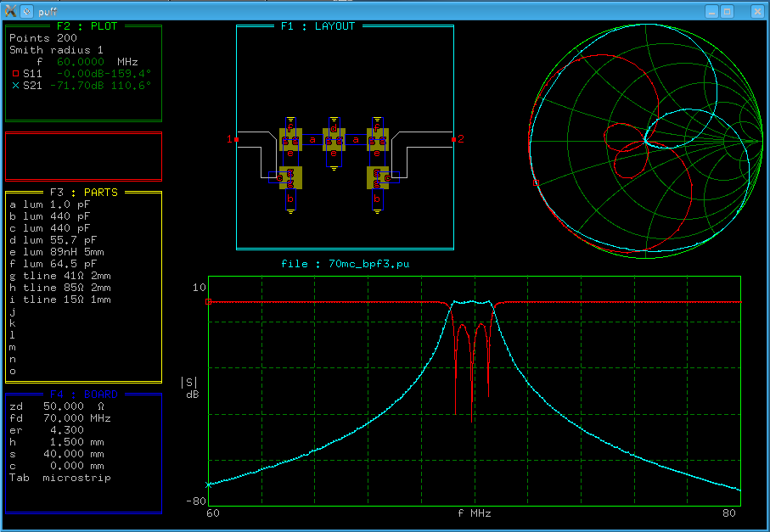The image size is (770, 532).
Task: Select empty part slot j
Action: [x=13, y=311]
